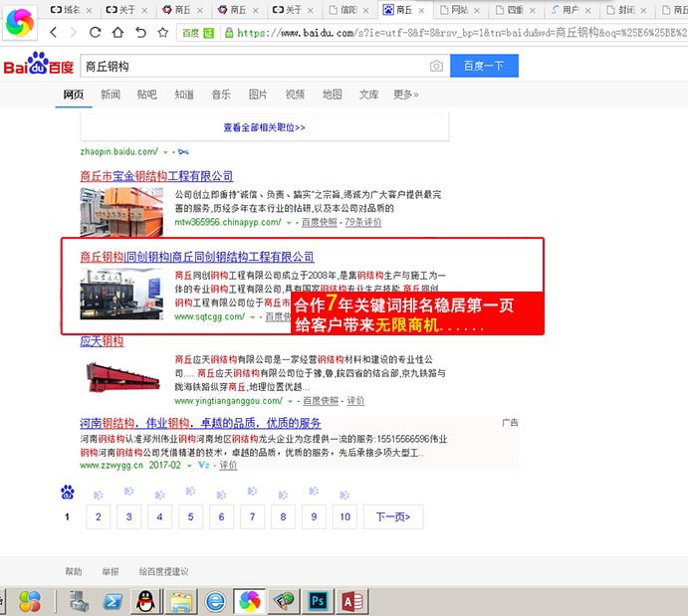The height and width of the screenshot is (616, 688).
Task: Switch to the 文库 search tab
Action: click(x=368, y=95)
